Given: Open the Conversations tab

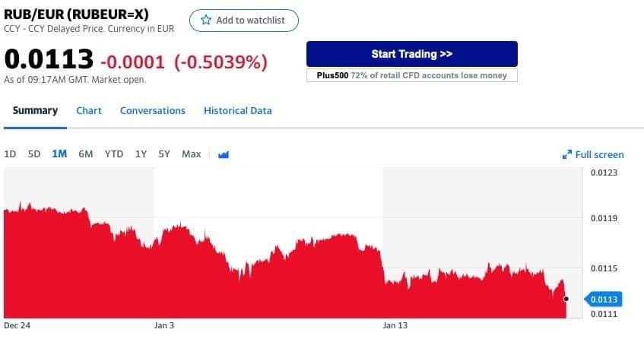Looking at the screenshot, I should pyautogui.click(x=153, y=111).
